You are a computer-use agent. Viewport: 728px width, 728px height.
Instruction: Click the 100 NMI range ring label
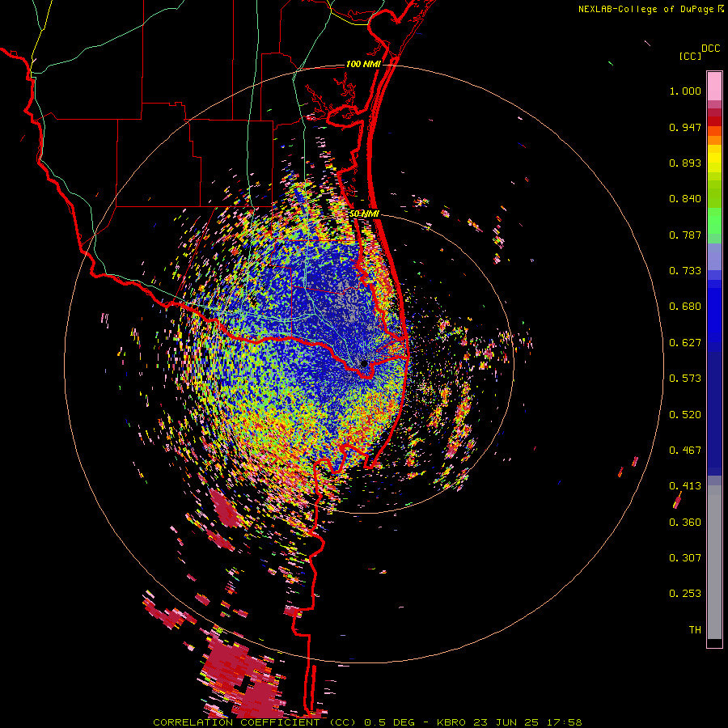click(363, 64)
